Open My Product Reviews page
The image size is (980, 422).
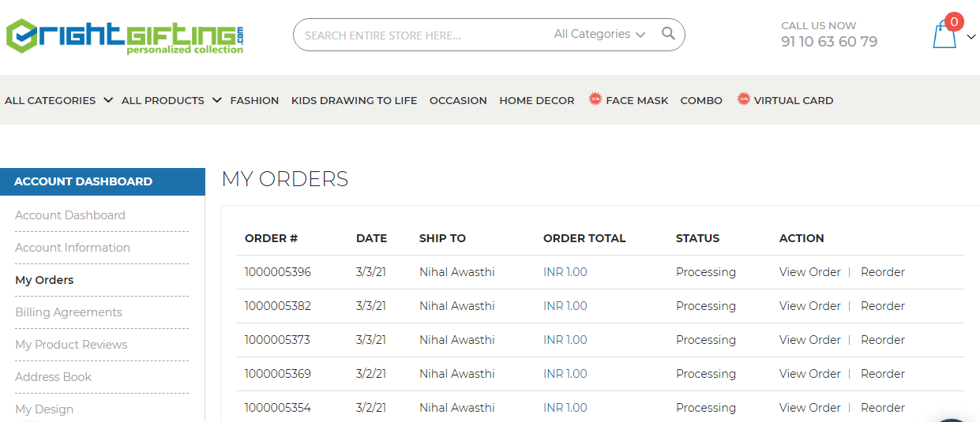(71, 345)
